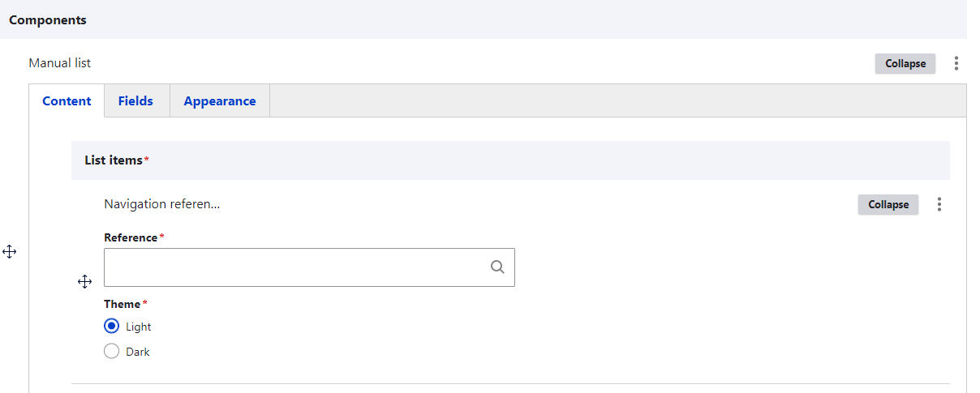Image resolution: width=980 pixels, height=393 pixels.
Task: Go to the Appearance tab
Action: click(x=219, y=101)
